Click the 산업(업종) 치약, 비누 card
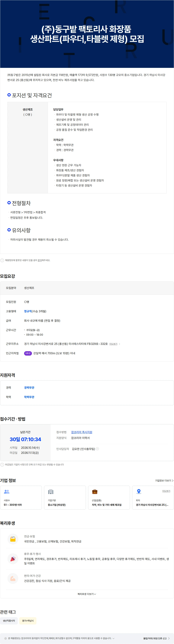This screenshot has height=644, width=174. [109, 497]
